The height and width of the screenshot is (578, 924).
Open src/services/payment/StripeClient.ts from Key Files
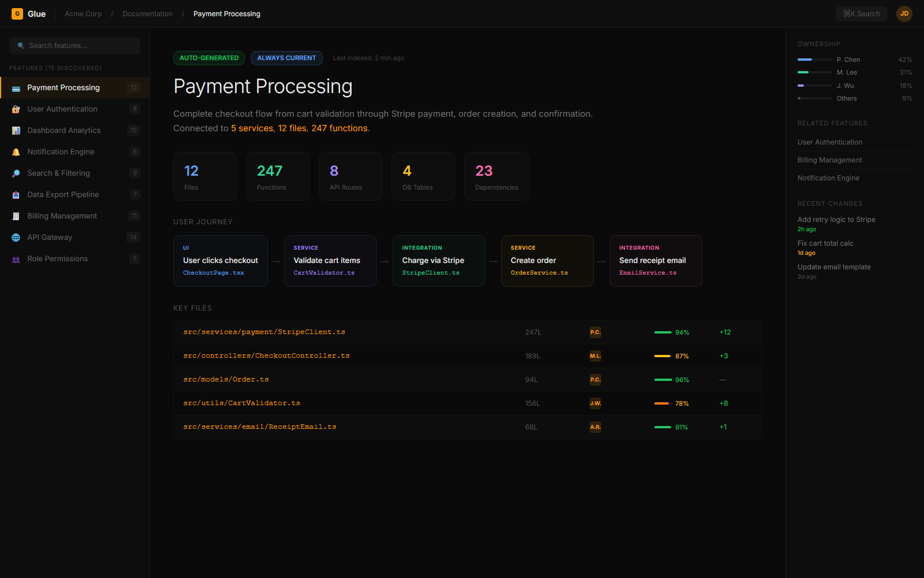click(x=264, y=332)
